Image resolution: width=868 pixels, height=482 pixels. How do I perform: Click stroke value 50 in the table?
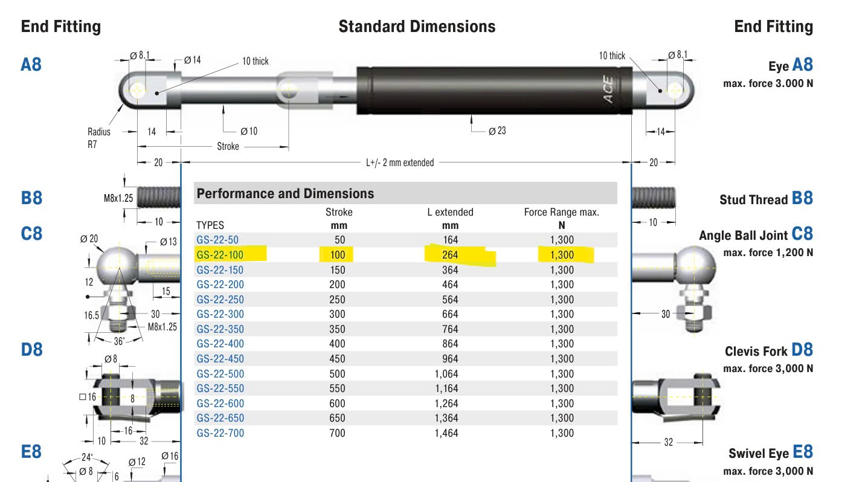pos(339,240)
